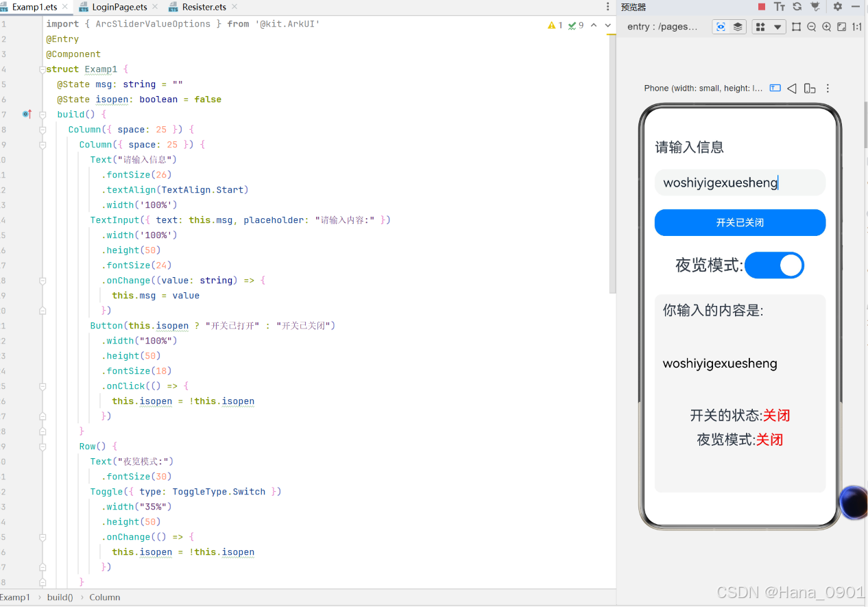
Task: Minimize the previewer panel with the dash
Action: click(856, 7)
